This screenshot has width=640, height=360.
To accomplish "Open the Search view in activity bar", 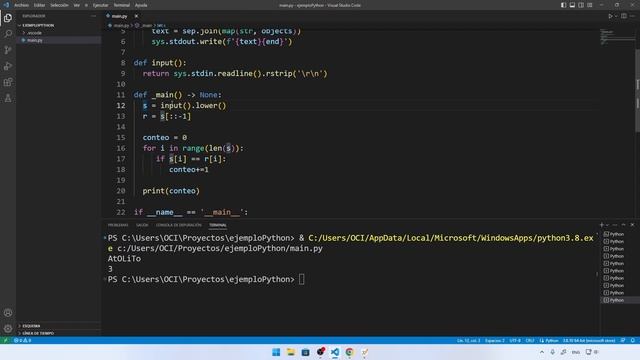I will tap(8, 33).
